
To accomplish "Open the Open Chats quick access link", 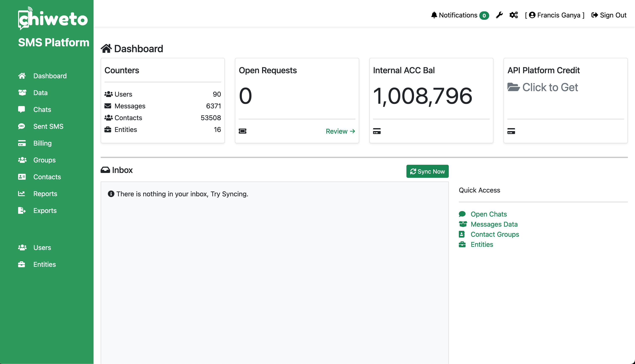I will point(489,214).
